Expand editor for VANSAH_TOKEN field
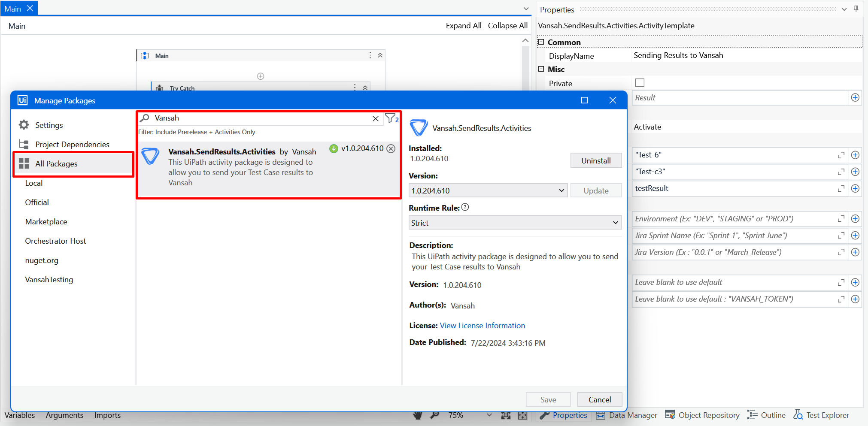 (841, 299)
